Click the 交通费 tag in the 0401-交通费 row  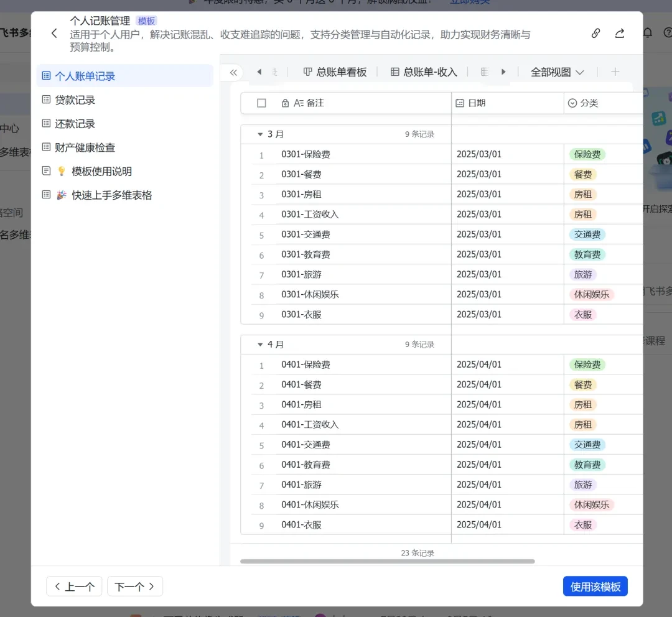587,445
